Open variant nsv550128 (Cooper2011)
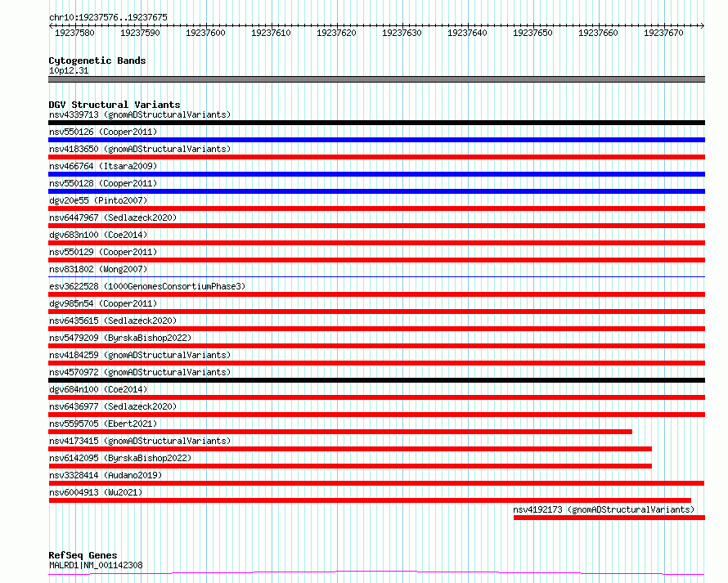Image resolution: width=728 pixels, height=583 pixels. click(103, 183)
